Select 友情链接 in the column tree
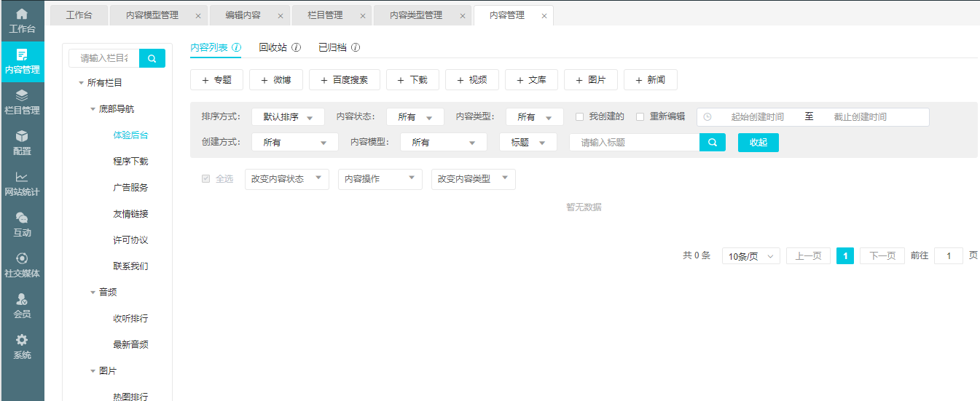 point(130,214)
